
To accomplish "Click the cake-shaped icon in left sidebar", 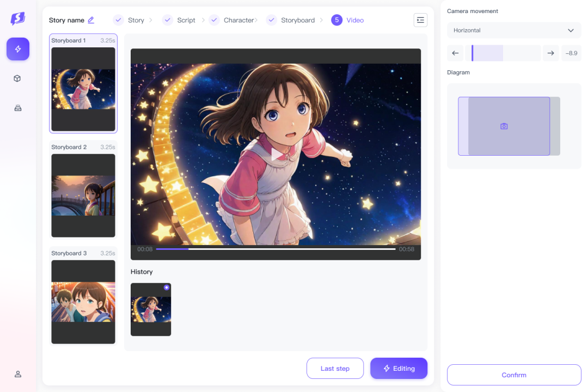I will point(18,108).
